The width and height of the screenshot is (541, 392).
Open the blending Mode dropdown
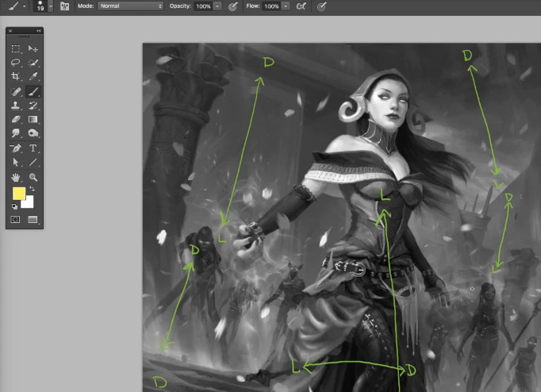coord(130,6)
